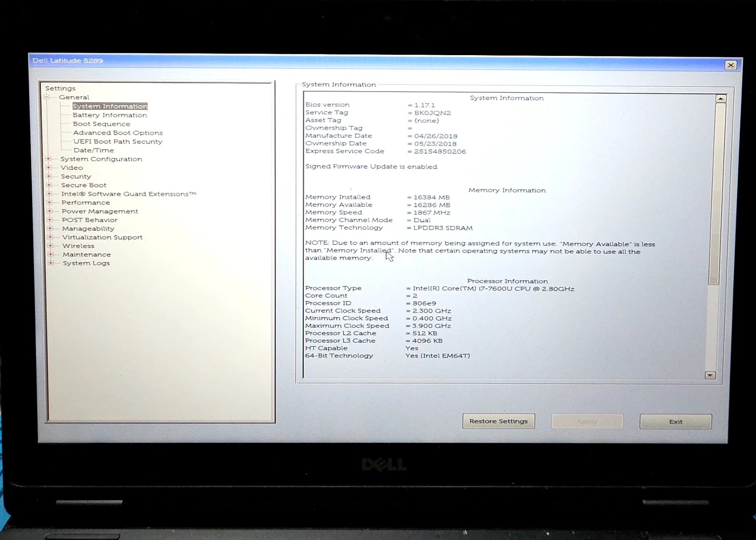Viewport: 756px width, 540px height.
Task: Expand the Wireless node
Action: (50, 245)
